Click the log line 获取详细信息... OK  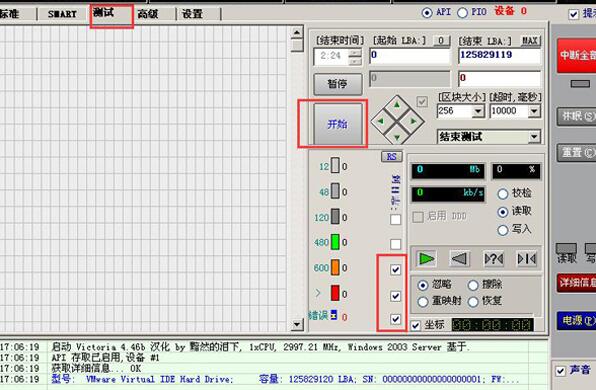pyautogui.click(x=96, y=368)
